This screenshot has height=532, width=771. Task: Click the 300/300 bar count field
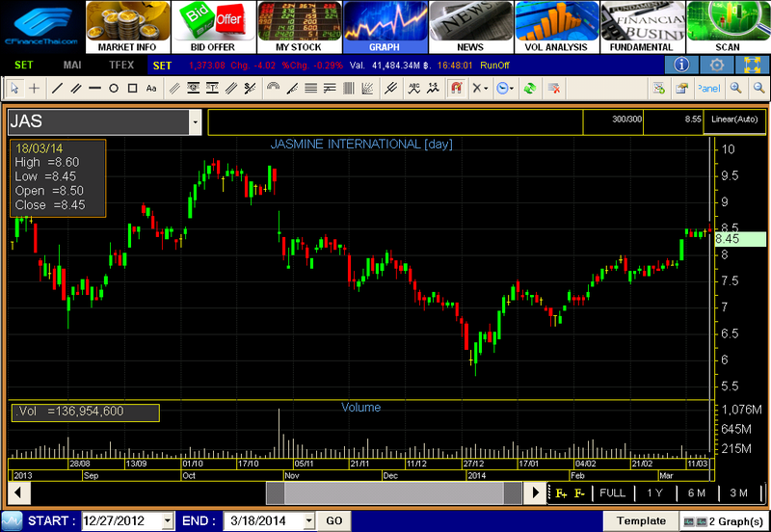click(x=613, y=122)
